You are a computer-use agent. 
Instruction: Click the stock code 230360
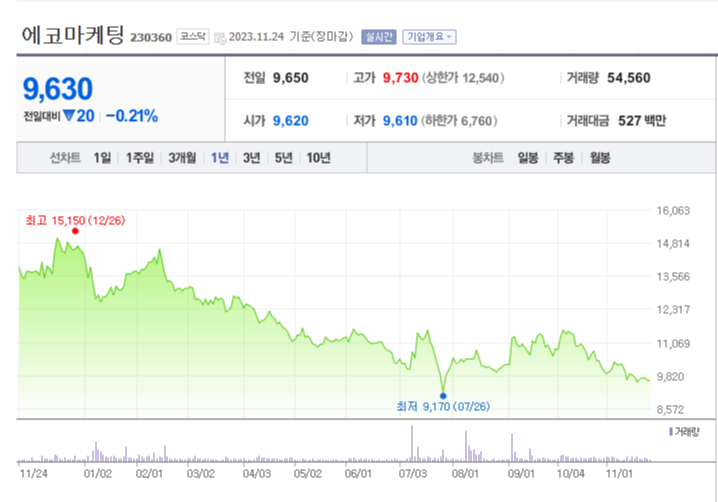click(151, 37)
